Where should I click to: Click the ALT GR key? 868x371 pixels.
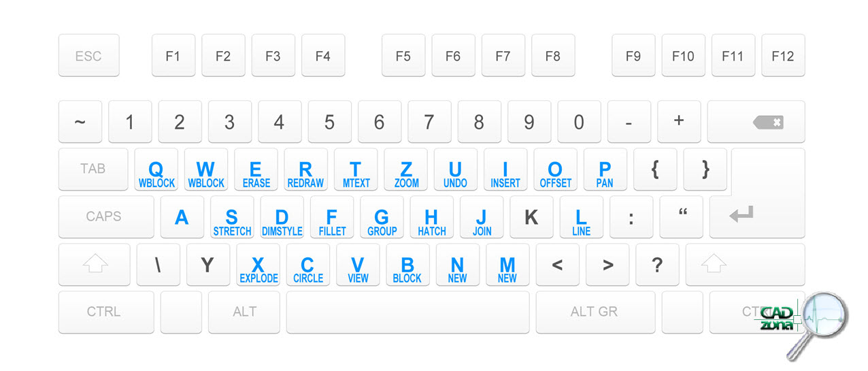(595, 312)
